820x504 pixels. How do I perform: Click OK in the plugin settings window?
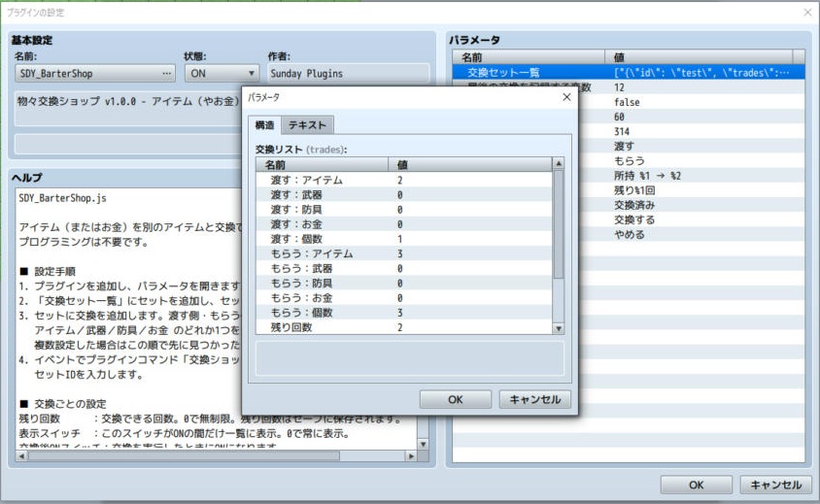(696, 485)
